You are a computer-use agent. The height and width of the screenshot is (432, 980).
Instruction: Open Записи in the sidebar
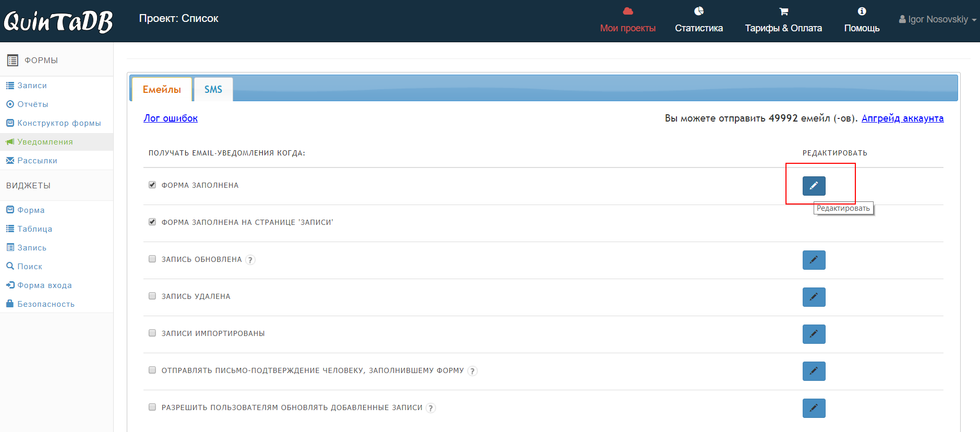32,86
